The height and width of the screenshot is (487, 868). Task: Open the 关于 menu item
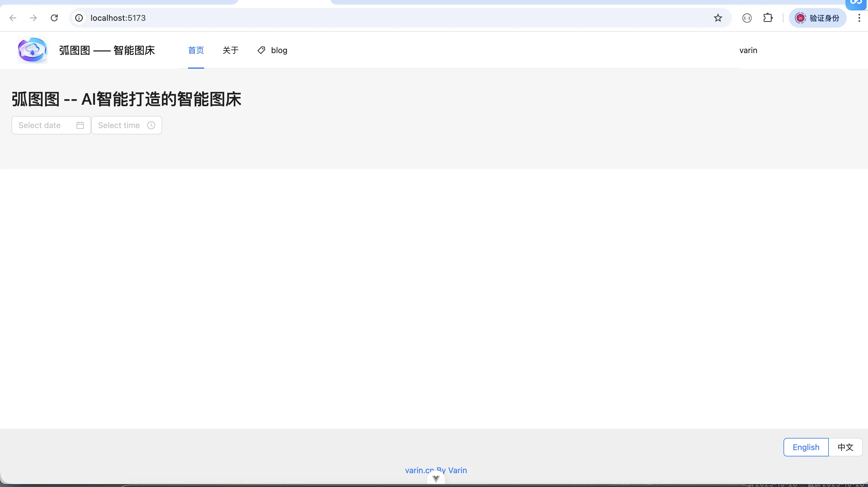pos(230,50)
